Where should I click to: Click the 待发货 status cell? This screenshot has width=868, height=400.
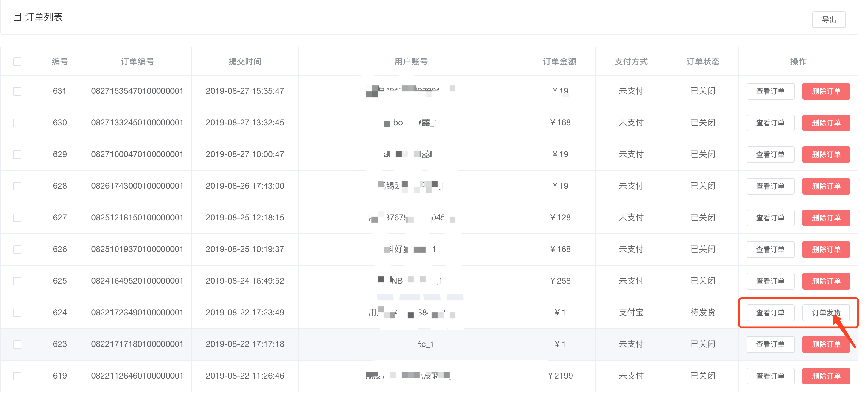[x=703, y=313]
